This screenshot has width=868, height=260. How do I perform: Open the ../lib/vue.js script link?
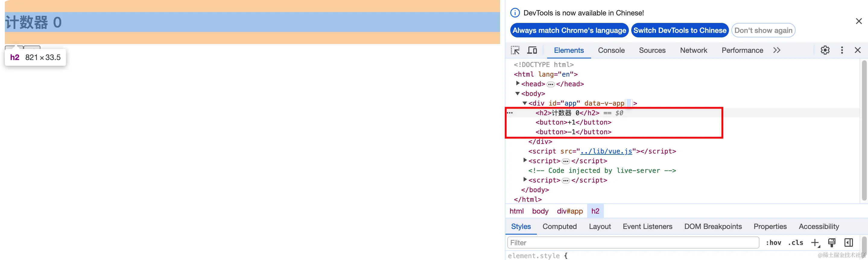click(x=606, y=151)
